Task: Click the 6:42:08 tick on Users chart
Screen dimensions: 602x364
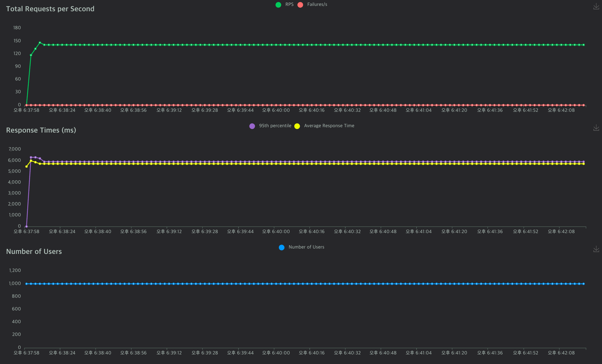Action: coord(561,353)
